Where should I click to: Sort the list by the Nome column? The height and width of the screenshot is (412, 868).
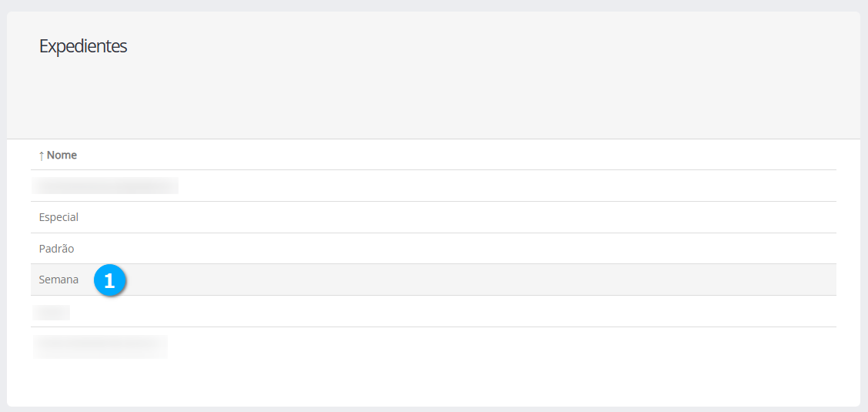coord(62,156)
